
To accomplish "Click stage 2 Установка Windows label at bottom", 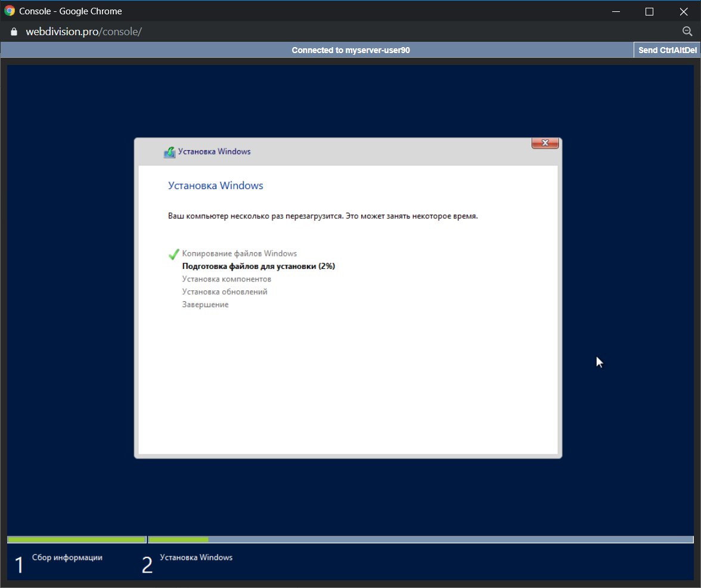I will [x=196, y=558].
